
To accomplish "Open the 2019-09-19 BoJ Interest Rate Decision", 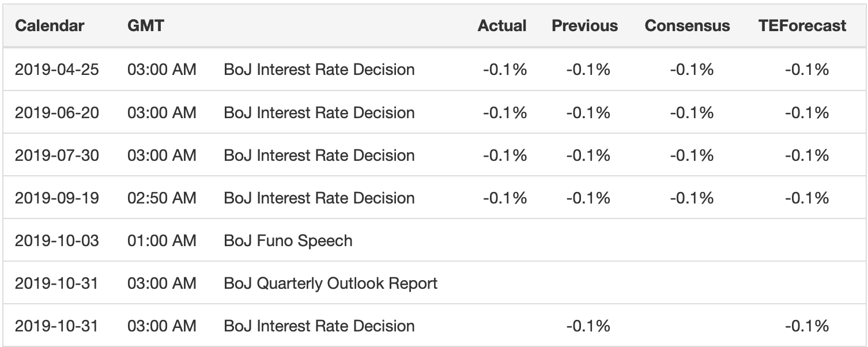I will click(319, 198).
